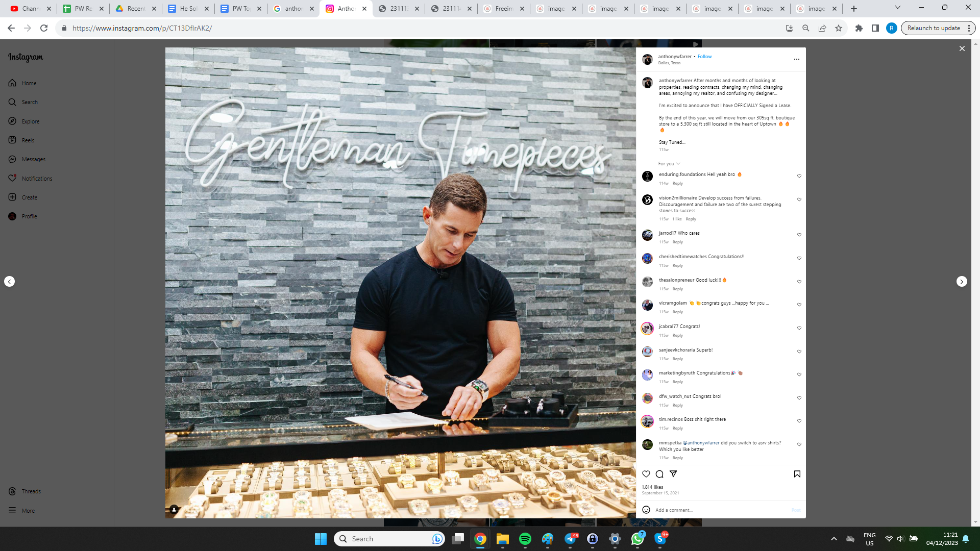
Task: Click the comment bubble icon under post
Action: pos(659,474)
